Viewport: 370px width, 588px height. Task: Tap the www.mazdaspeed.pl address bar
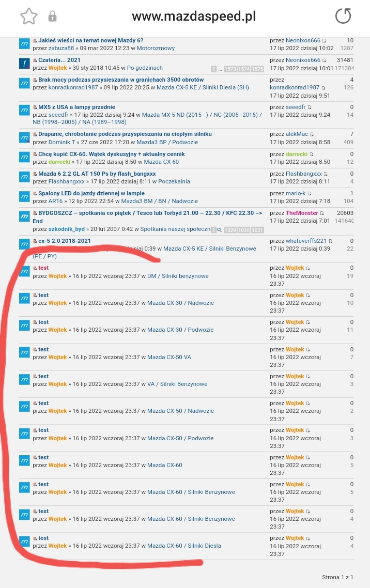[194, 17]
